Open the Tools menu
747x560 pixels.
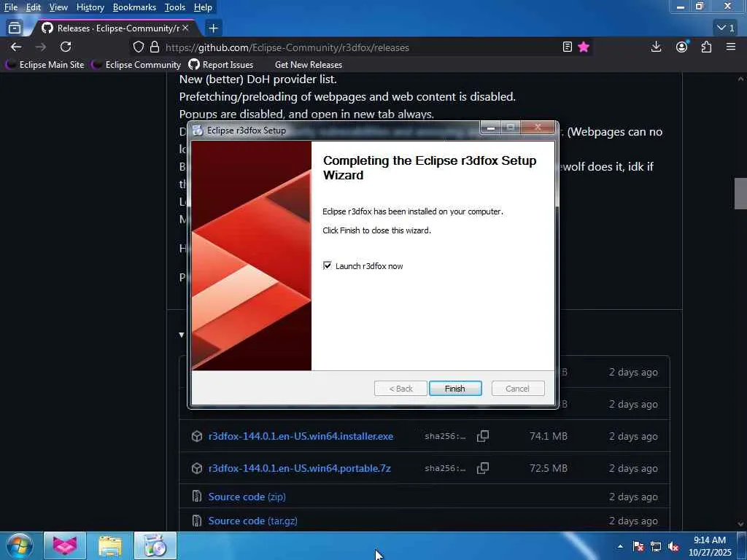[175, 7]
